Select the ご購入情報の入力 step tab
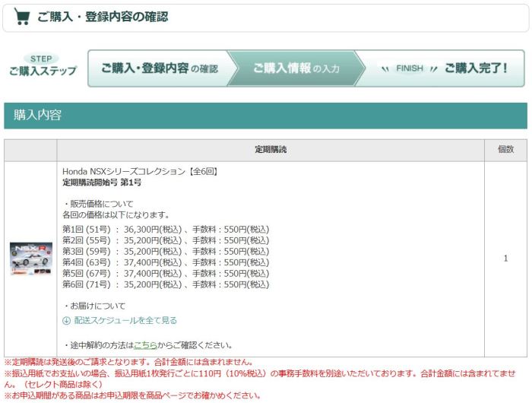Viewport: 532px width, 403px height. pos(296,69)
